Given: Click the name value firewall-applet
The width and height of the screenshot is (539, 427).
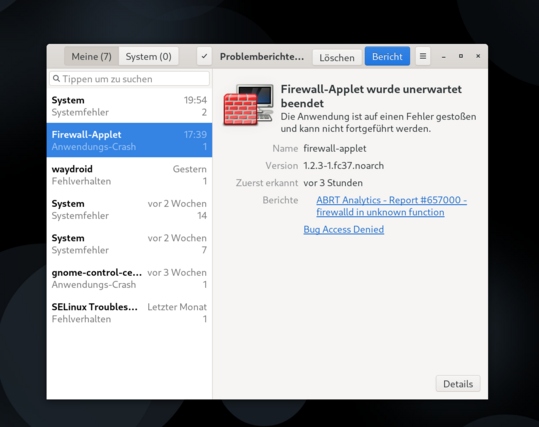Looking at the screenshot, I should (x=335, y=149).
